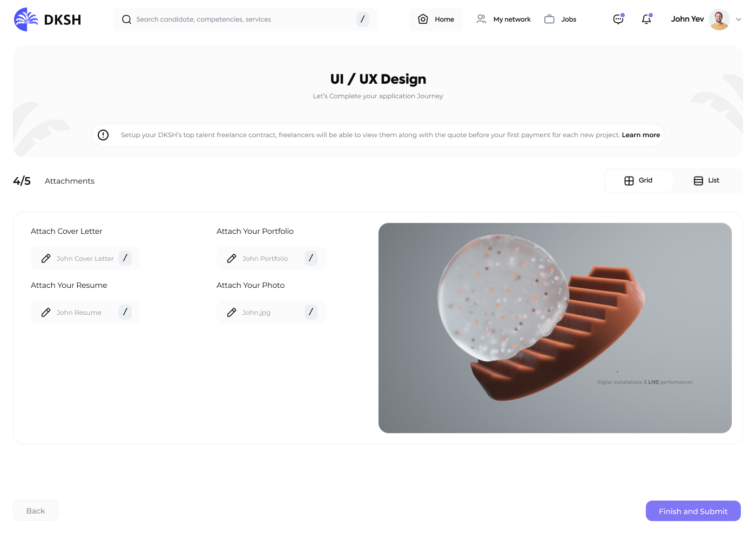The height and width of the screenshot is (540, 756).
Task: Edit John Cover Letter with pencil icon
Action: point(46,259)
